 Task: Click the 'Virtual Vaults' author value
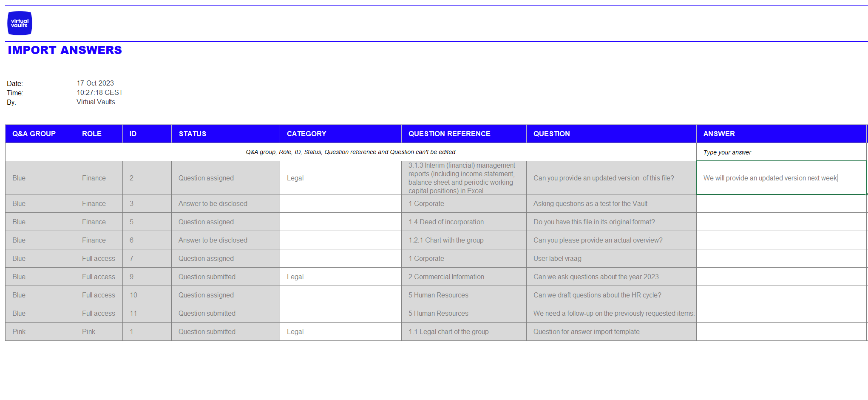[96, 102]
